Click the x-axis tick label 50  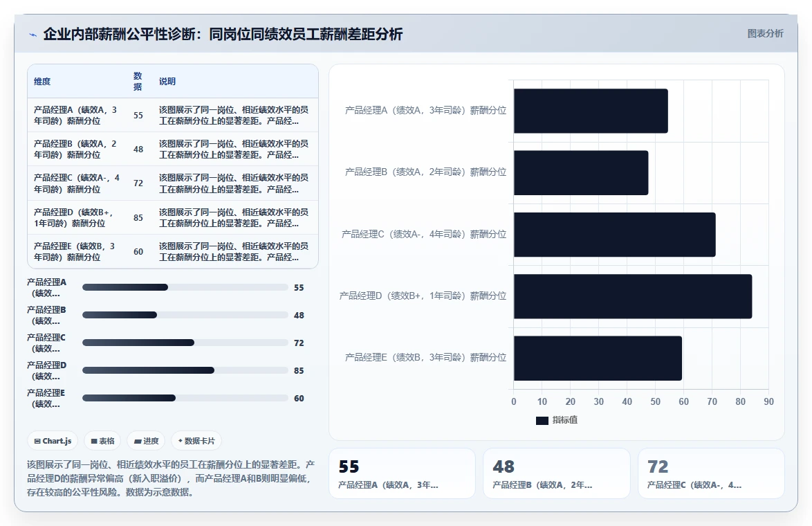click(x=655, y=401)
